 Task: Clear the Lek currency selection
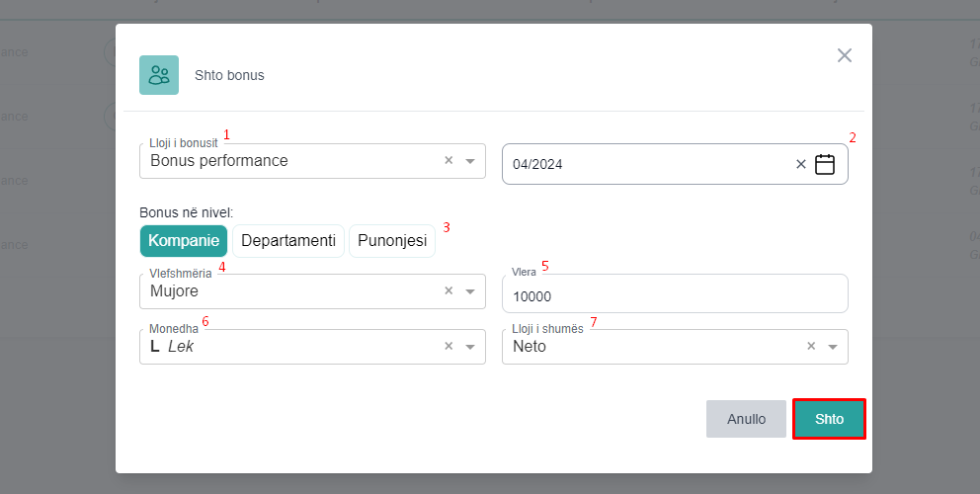[x=448, y=347]
